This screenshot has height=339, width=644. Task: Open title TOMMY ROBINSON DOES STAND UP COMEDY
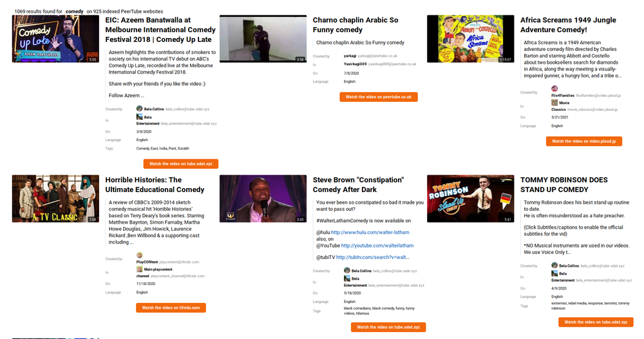(x=564, y=184)
